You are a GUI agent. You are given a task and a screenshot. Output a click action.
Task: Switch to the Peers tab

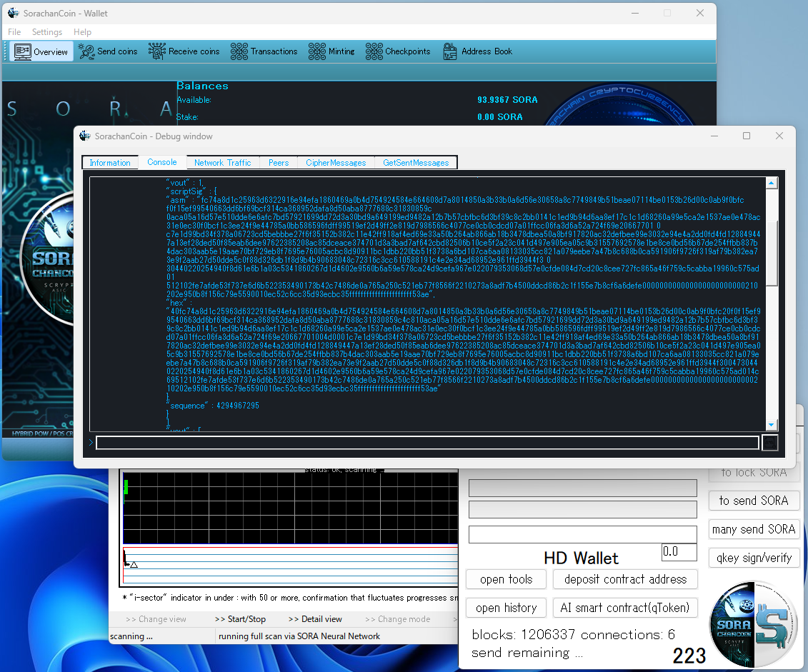click(279, 163)
